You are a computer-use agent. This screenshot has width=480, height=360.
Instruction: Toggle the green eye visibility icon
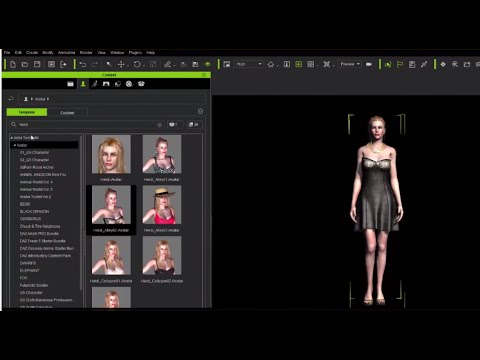[208, 64]
